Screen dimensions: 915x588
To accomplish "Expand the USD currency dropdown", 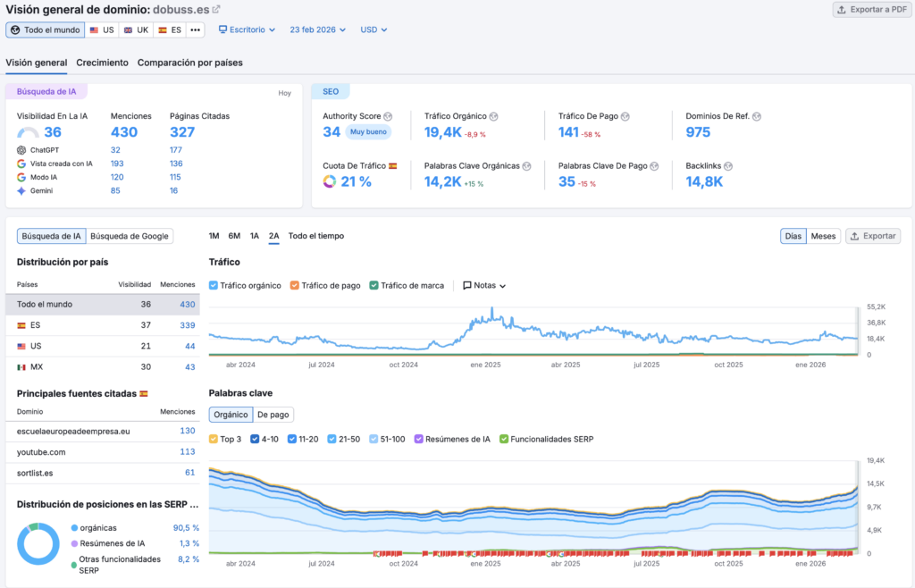I will pos(374,29).
